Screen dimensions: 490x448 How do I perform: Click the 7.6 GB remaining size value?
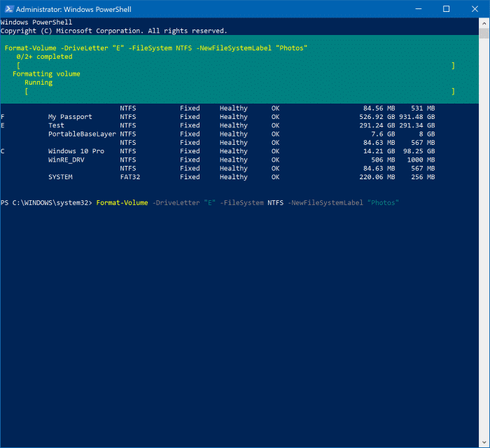(383, 134)
